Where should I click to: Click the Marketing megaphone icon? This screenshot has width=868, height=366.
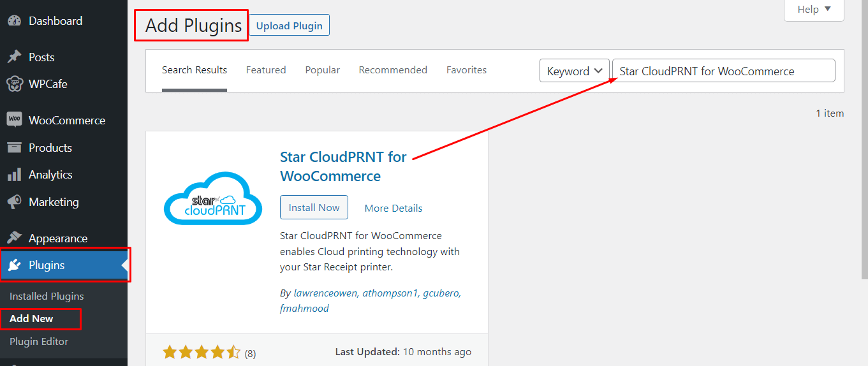point(14,202)
